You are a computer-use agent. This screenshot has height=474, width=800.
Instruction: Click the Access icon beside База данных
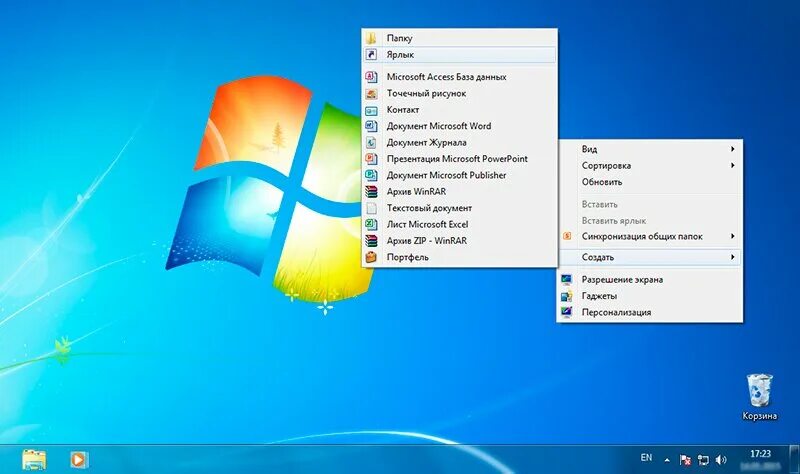[371, 77]
